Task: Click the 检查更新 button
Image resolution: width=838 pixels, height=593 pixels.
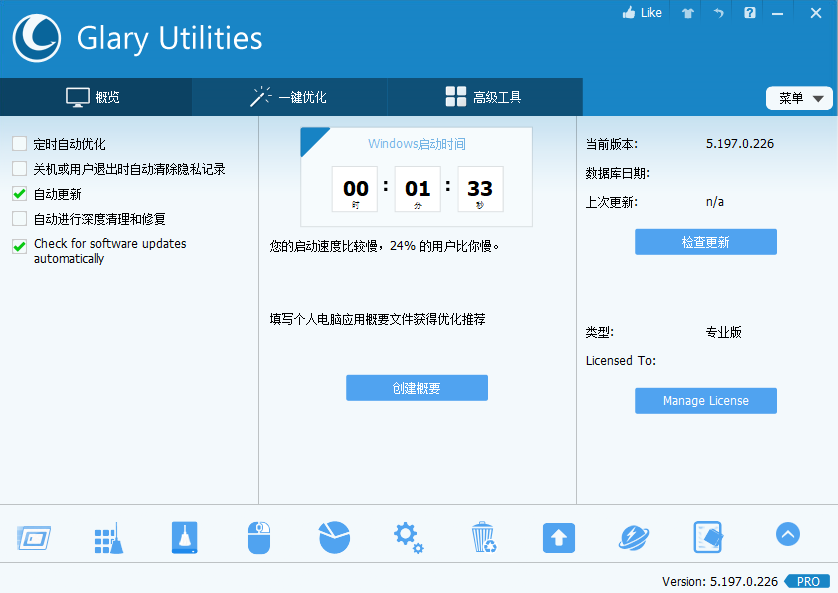Action: point(705,242)
